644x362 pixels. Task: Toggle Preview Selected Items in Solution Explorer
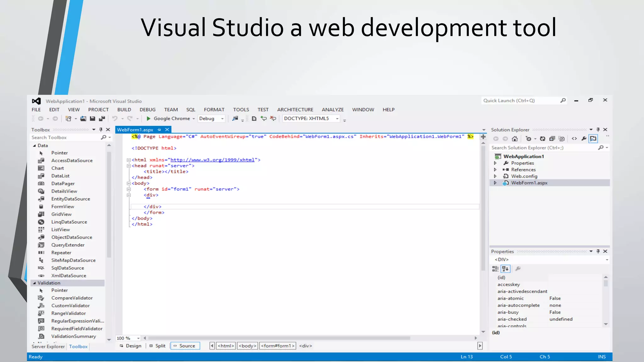coord(593,139)
